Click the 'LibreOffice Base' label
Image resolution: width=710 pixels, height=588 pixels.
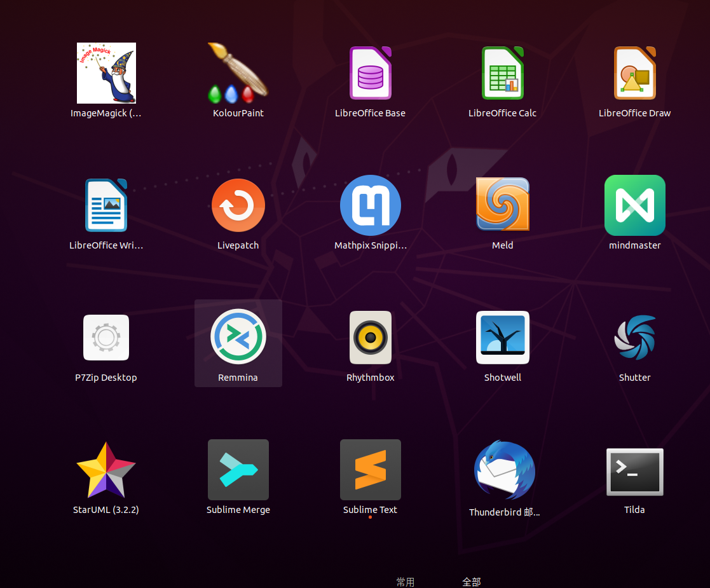(371, 113)
